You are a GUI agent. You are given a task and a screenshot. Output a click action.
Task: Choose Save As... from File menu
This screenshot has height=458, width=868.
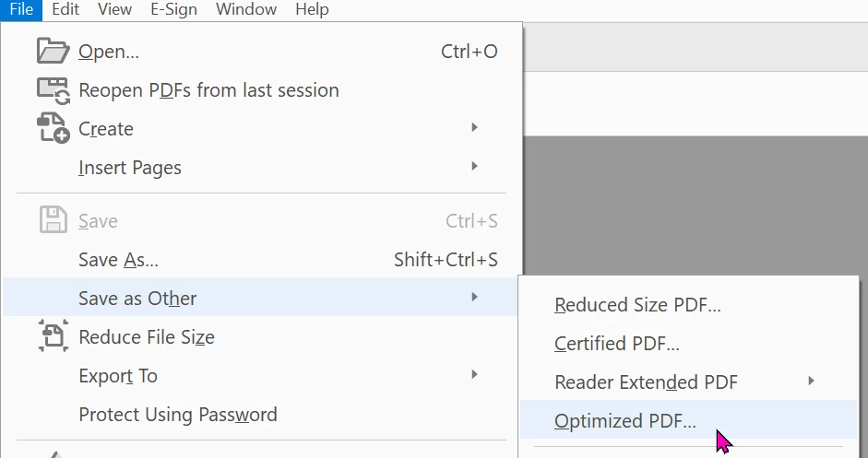pos(118,260)
